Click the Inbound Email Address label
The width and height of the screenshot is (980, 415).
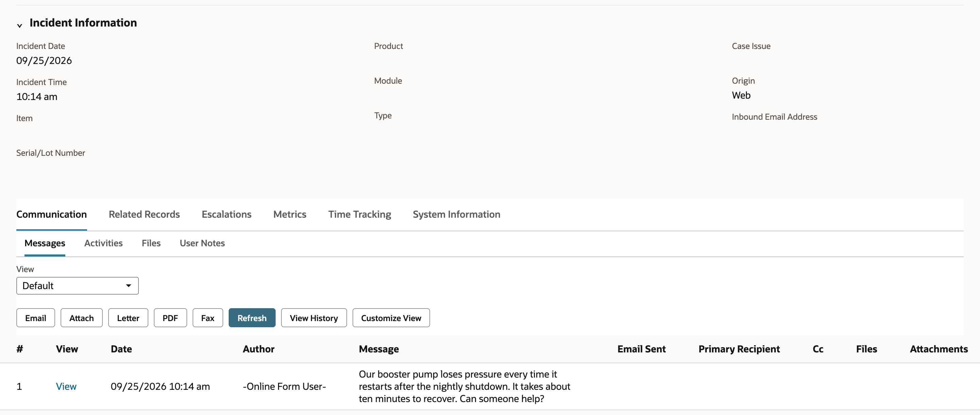click(x=774, y=117)
